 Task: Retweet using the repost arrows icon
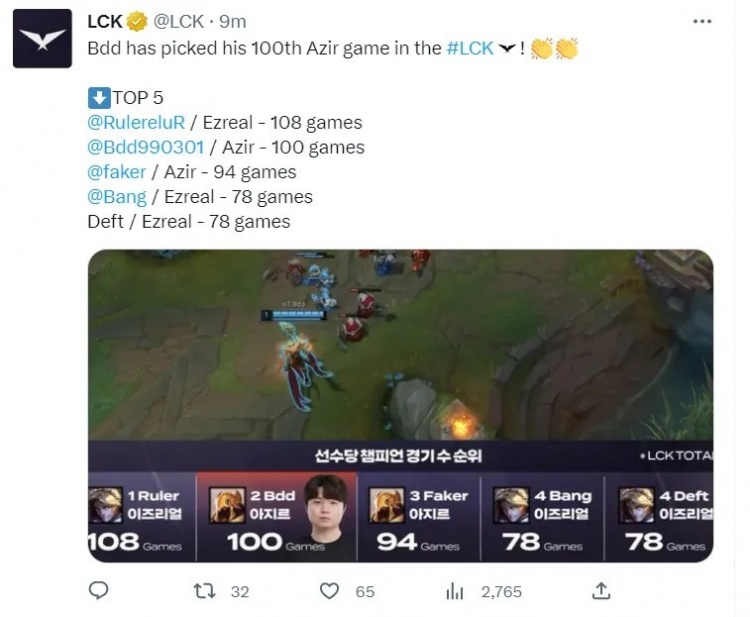(204, 592)
